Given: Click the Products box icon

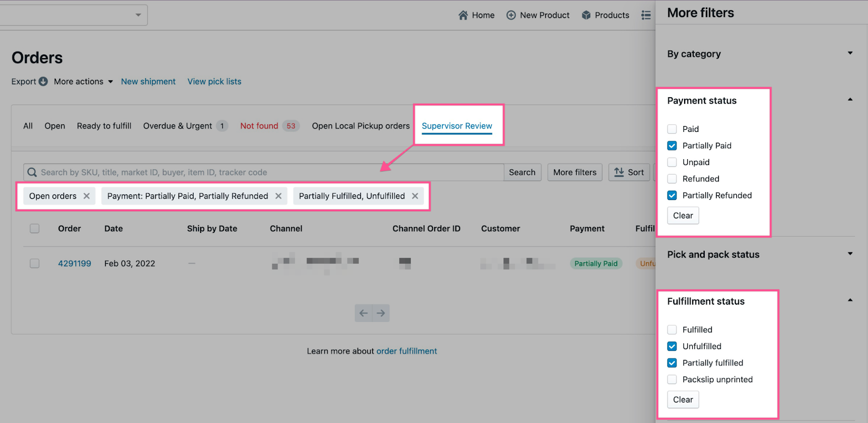Looking at the screenshot, I should 586,15.
